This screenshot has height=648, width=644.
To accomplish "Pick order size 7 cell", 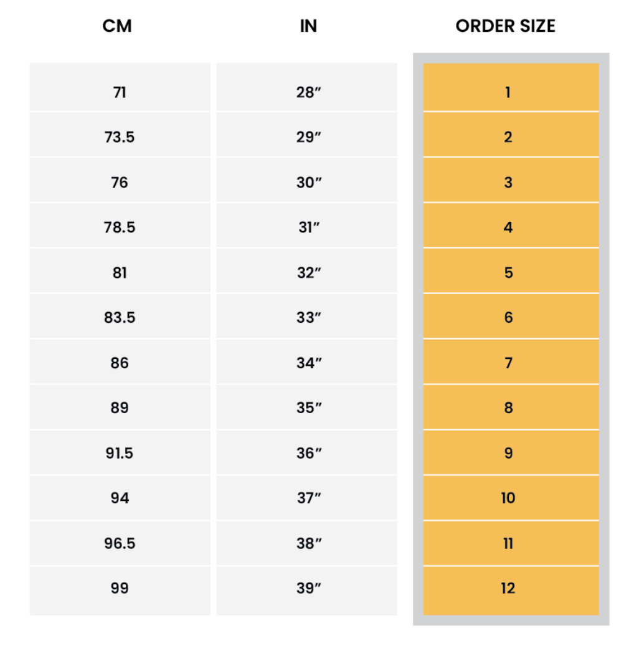I will (x=508, y=363).
